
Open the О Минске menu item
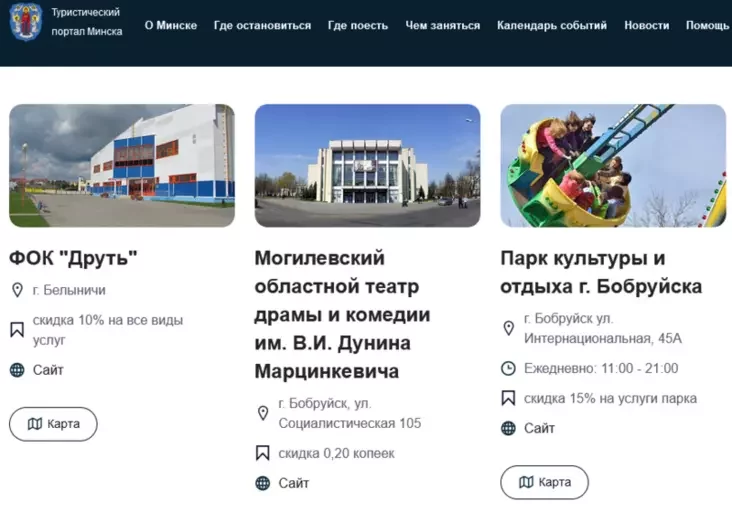pos(170,25)
